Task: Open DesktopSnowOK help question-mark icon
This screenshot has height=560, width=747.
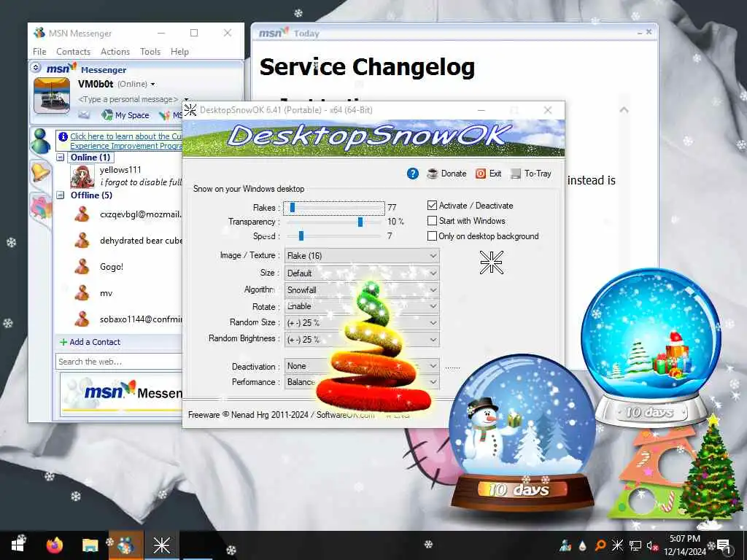Action: point(413,174)
